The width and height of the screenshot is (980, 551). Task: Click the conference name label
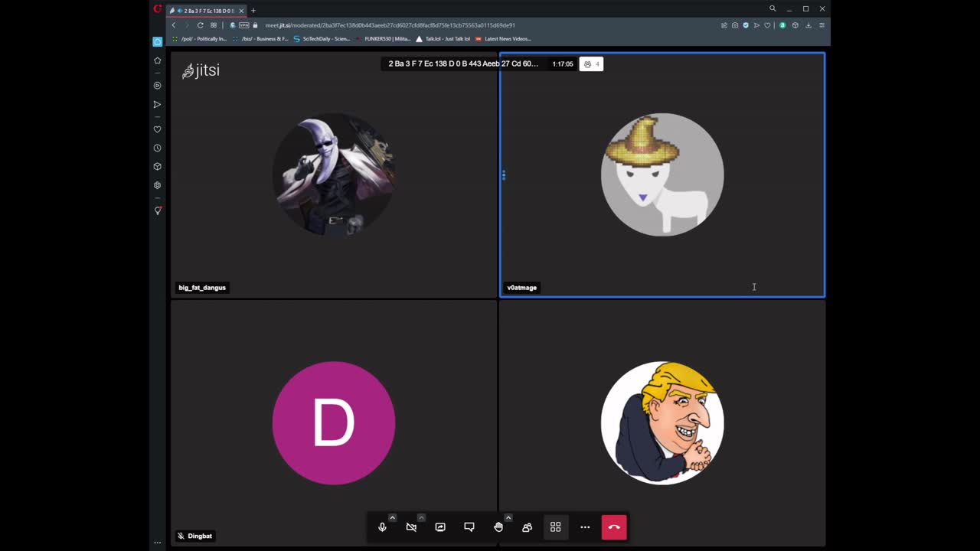click(463, 64)
